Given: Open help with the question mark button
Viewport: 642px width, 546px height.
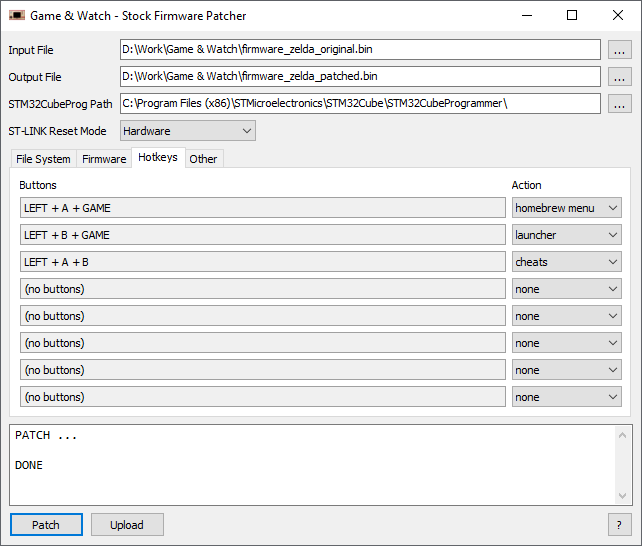Looking at the screenshot, I should click(x=620, y=525).
